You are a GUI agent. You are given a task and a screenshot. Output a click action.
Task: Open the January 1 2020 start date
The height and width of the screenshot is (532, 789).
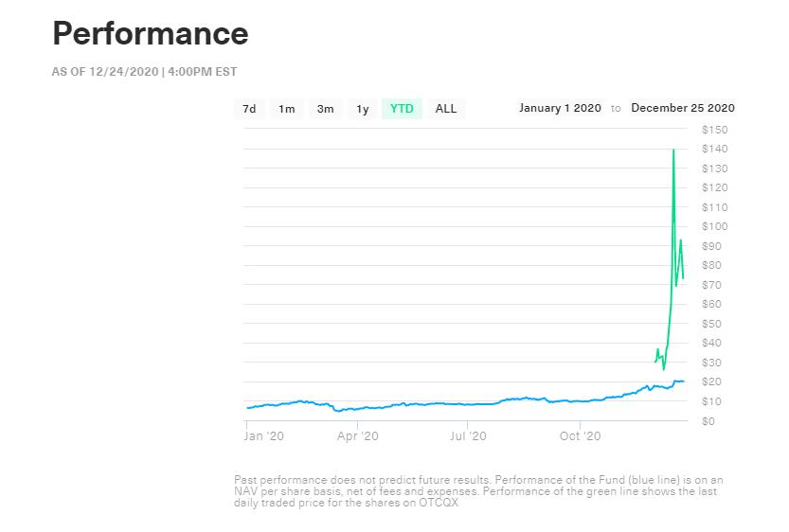point(560,108)
